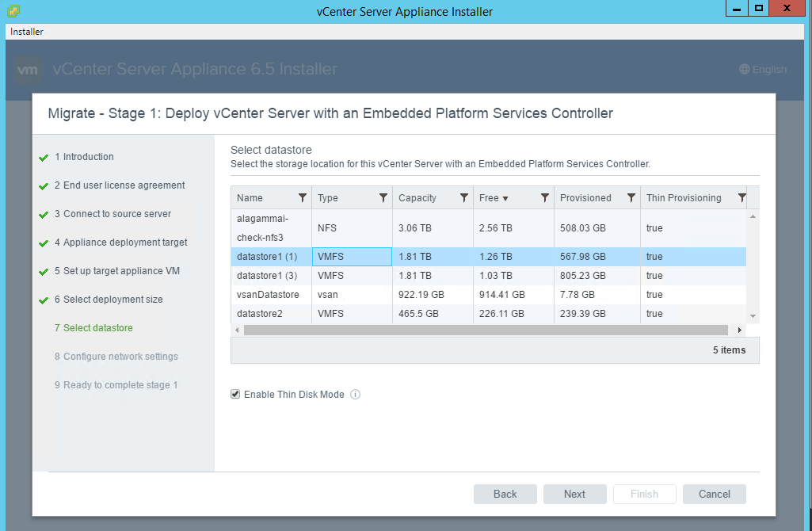Sort by Thin Provisioning column header
The image size is (812, 531).
[684, 198]
